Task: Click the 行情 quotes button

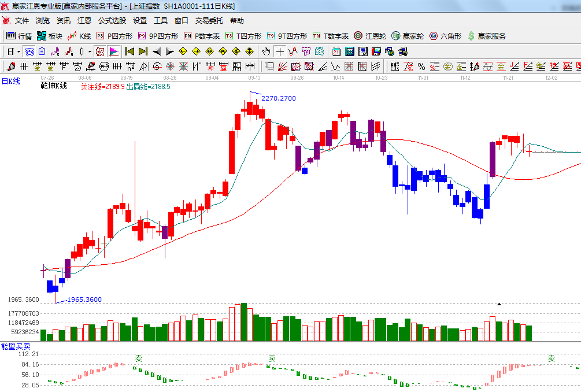Action: [19, 36]
